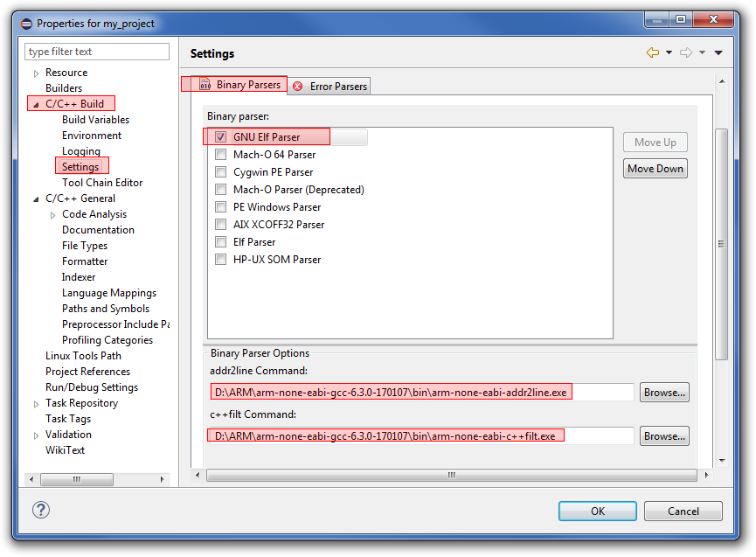Collapse the C/C++ Build tree node
Screen dimensions: 756x557
tap(36, 104)
